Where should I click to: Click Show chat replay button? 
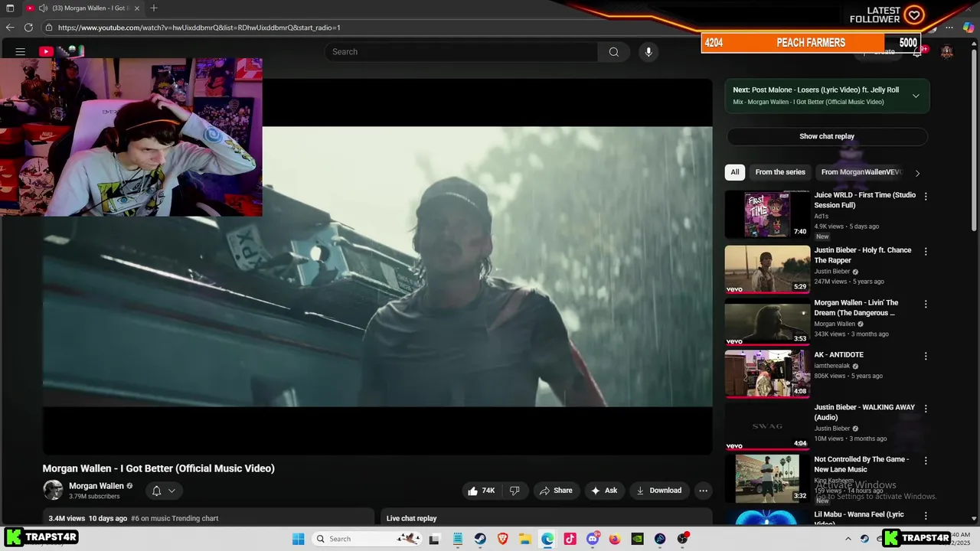click(827, 136)
